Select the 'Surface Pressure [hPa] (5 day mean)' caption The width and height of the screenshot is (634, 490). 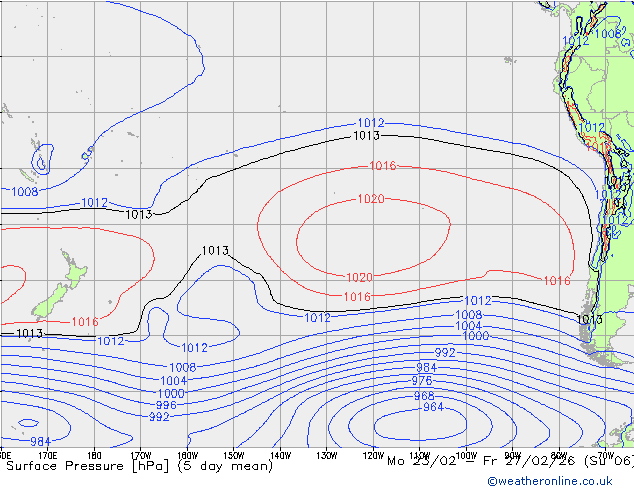(139, 466)
